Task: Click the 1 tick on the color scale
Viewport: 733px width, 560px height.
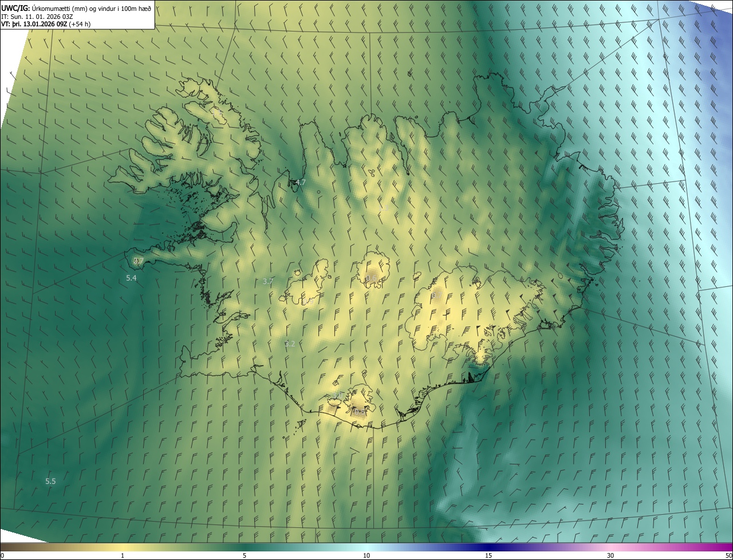Action: click(123, 556)
